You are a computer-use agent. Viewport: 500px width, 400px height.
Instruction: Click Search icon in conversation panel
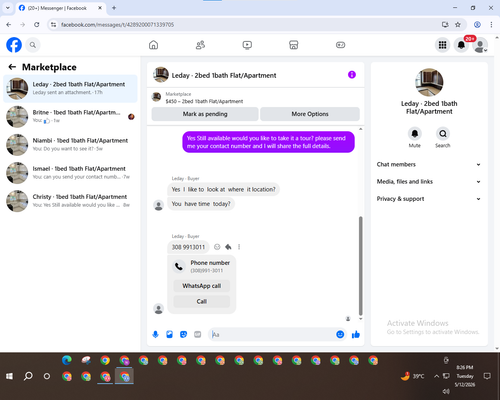pos(443,134)
